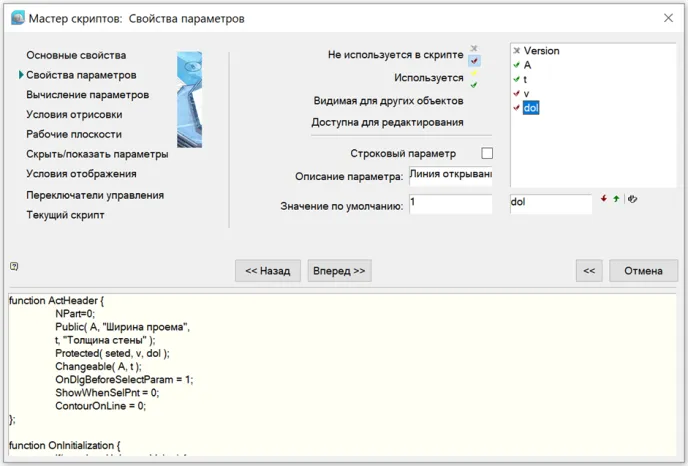Open 'Основные свойства' wizard page
Screen dimensions: 688x466
click(76, 55)
